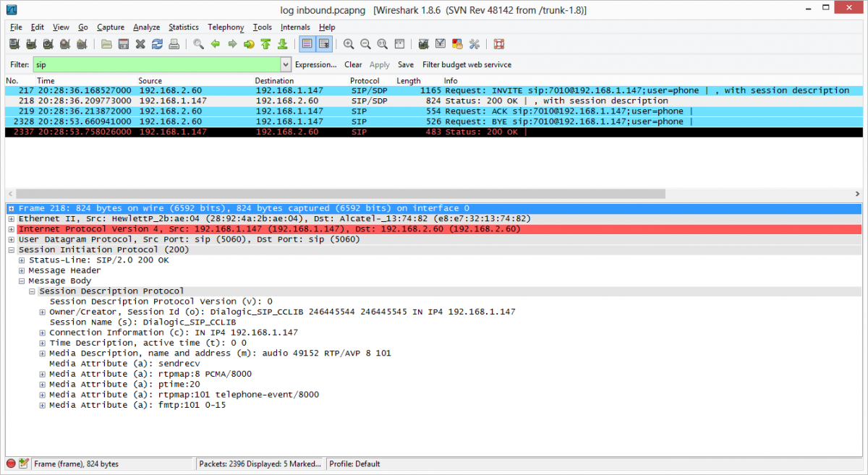
Task: Expand the Ethernet II tree node
Action: (12, 218)
